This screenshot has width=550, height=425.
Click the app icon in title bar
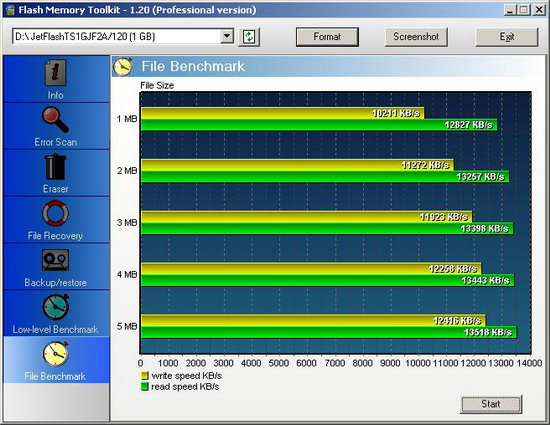click(10, 10)
